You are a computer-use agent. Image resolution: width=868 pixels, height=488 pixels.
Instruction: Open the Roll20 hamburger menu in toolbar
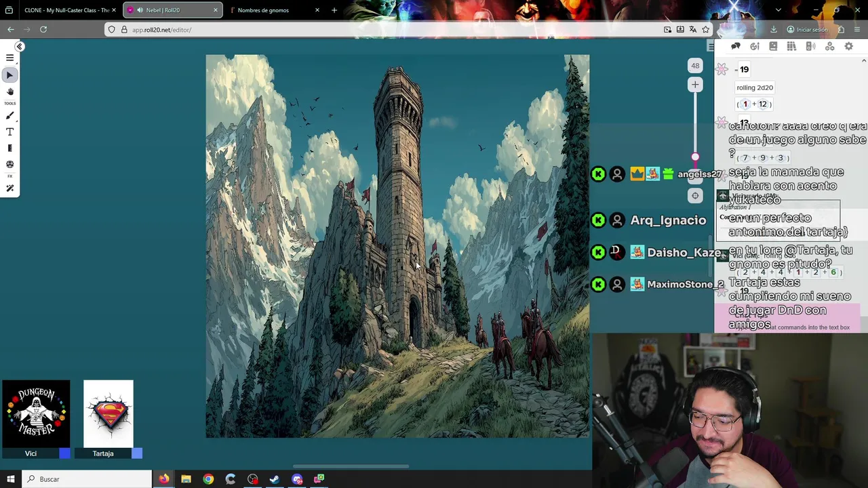[x=9, y=58]
